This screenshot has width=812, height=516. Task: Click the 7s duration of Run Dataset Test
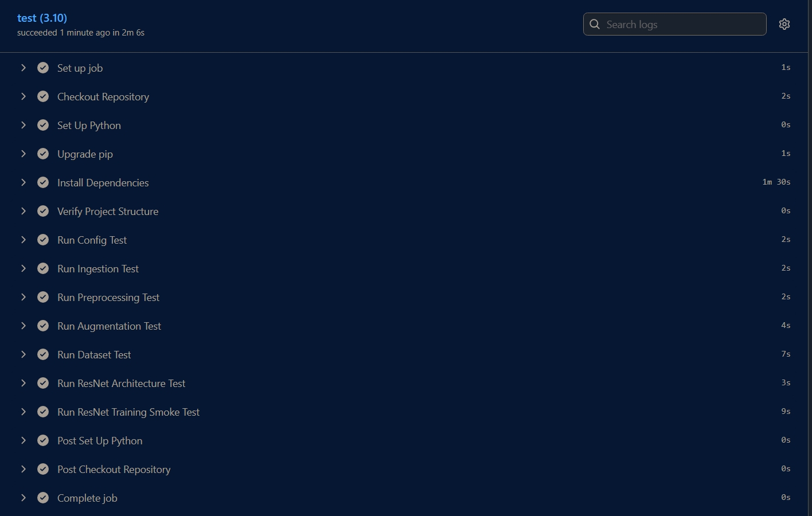pyautogui.click(x=786, y=354)
